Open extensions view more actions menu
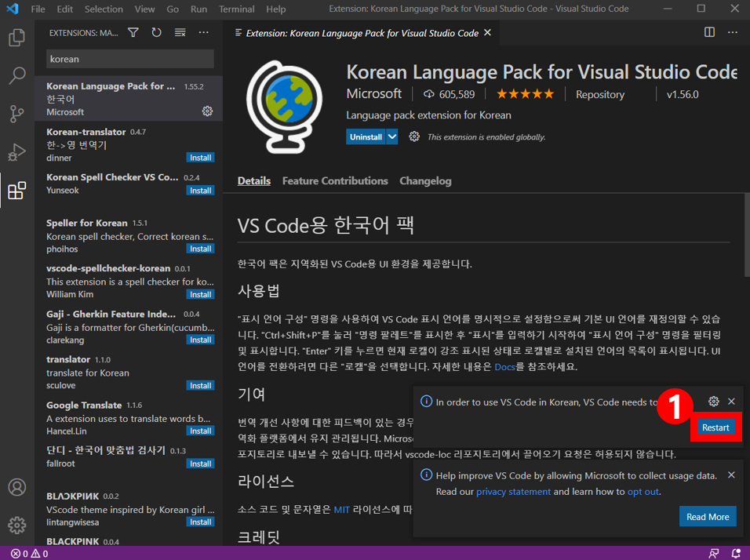The height and width of the screenshot is (560, 750). [x=203, y=32]
